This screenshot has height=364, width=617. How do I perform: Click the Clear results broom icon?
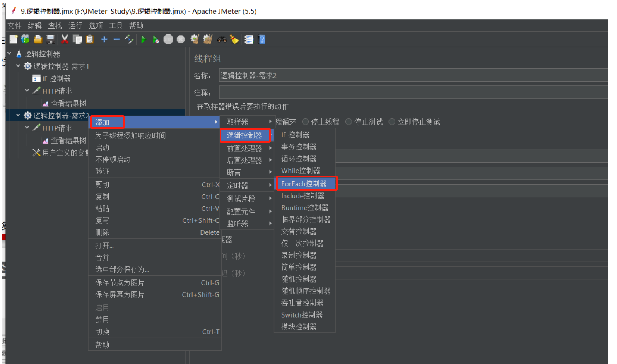pos(195,39)
